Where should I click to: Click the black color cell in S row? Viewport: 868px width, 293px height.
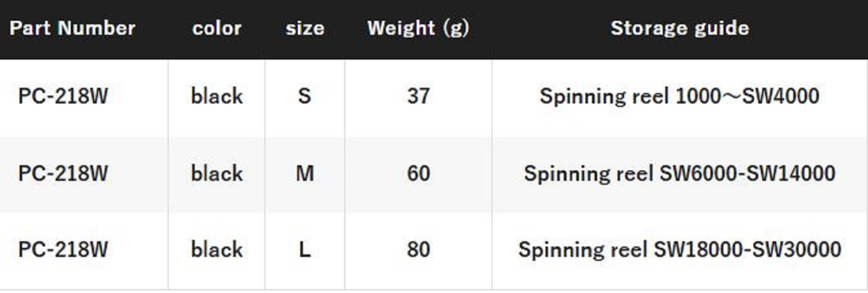217,96
